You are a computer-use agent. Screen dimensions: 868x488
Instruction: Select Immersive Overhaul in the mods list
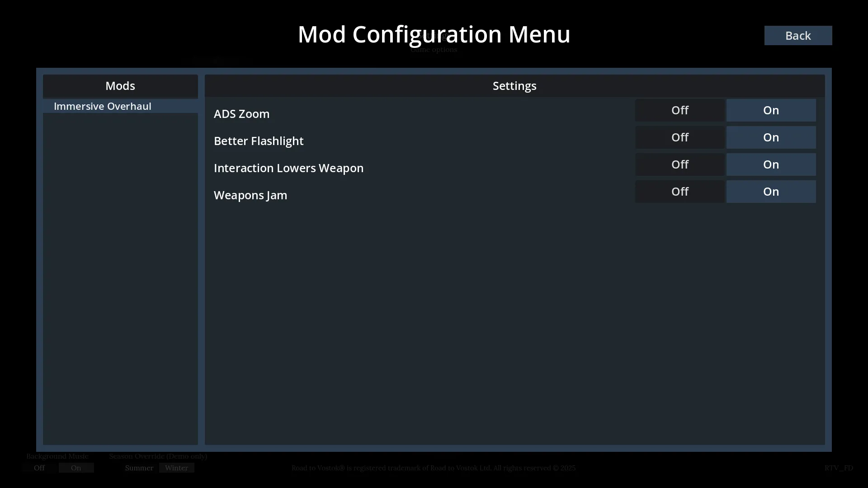coord(103,106)
